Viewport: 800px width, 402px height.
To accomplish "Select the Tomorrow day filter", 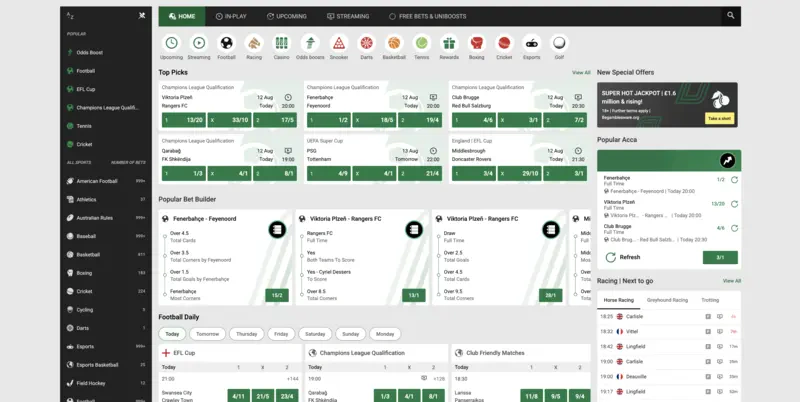I will [208, 334].
